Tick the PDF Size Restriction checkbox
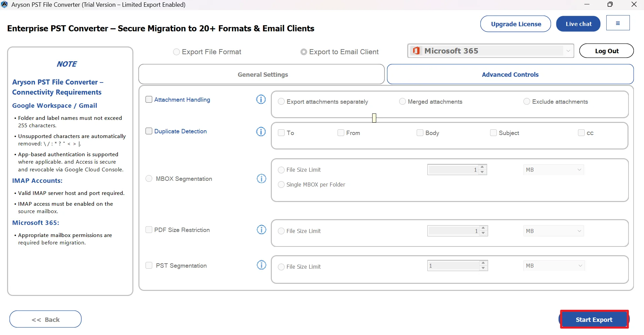This screenshot has height=335, width=644. 149,230
